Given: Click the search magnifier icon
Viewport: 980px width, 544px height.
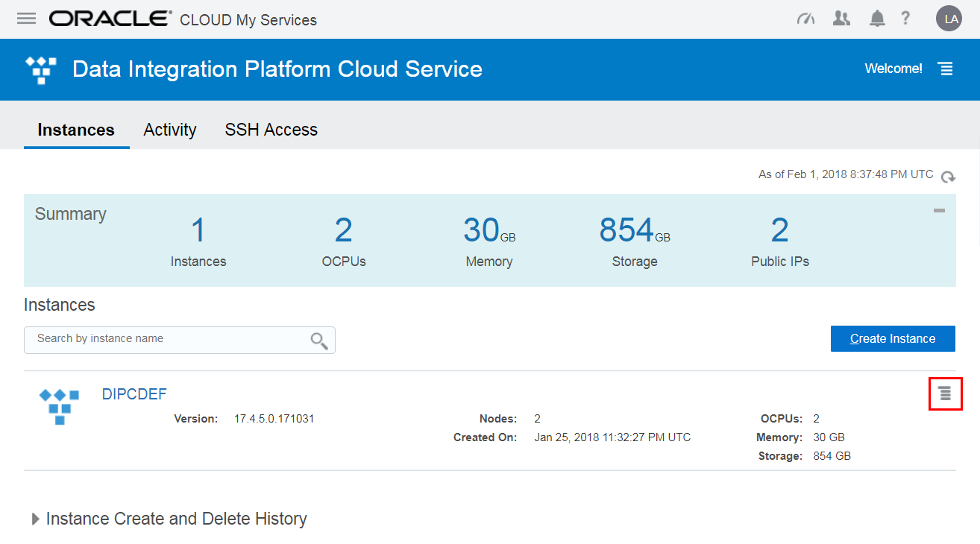Looking at the screenshot, I should click(x=319, y=340).
